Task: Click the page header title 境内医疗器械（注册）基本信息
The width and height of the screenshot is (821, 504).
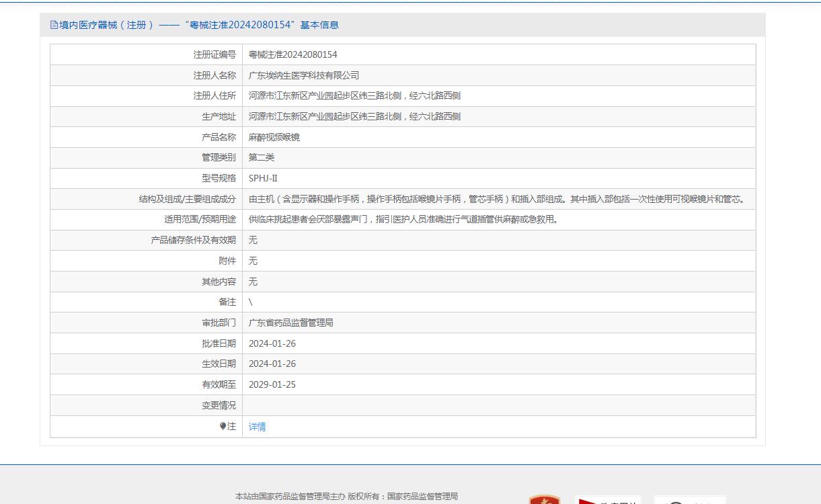Action: point(199,25)
